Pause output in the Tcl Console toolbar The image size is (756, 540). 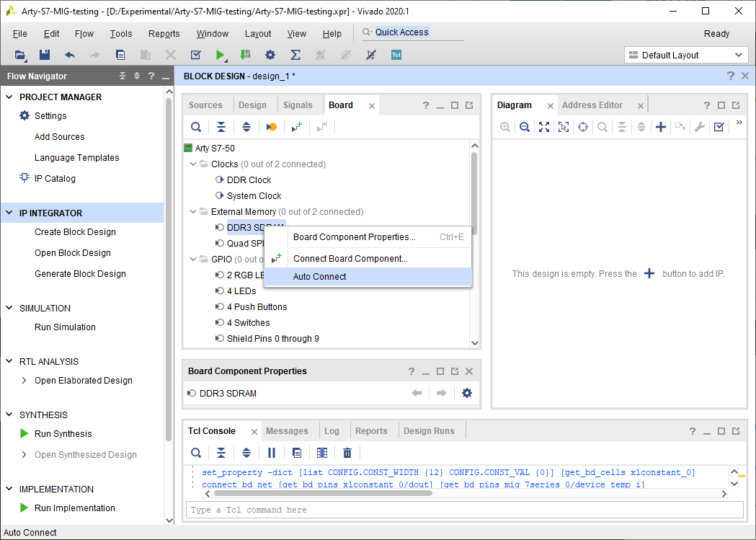pos(272,453)
